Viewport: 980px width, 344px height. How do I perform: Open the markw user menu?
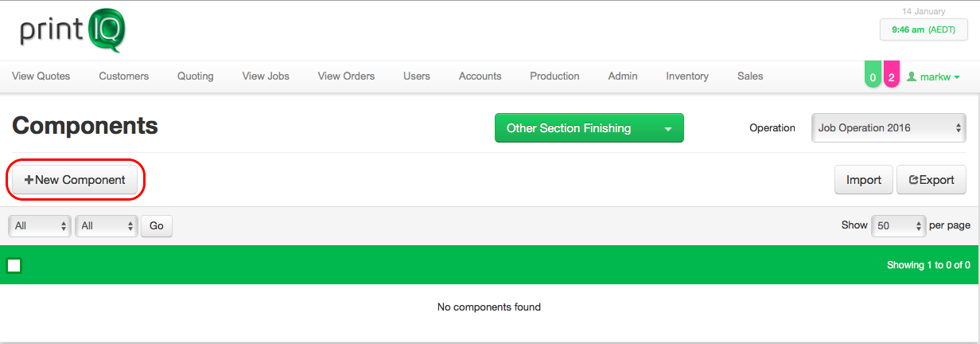coord(933,77)
